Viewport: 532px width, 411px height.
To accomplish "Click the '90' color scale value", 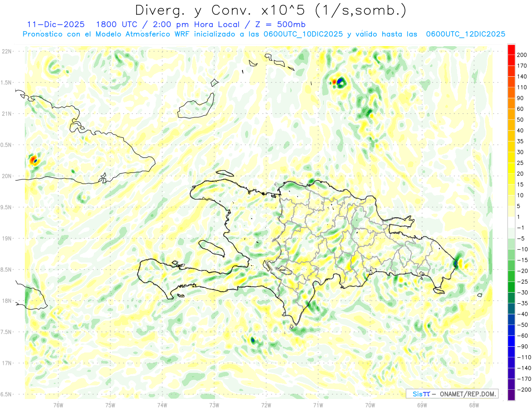I will (x=520, y=98).
